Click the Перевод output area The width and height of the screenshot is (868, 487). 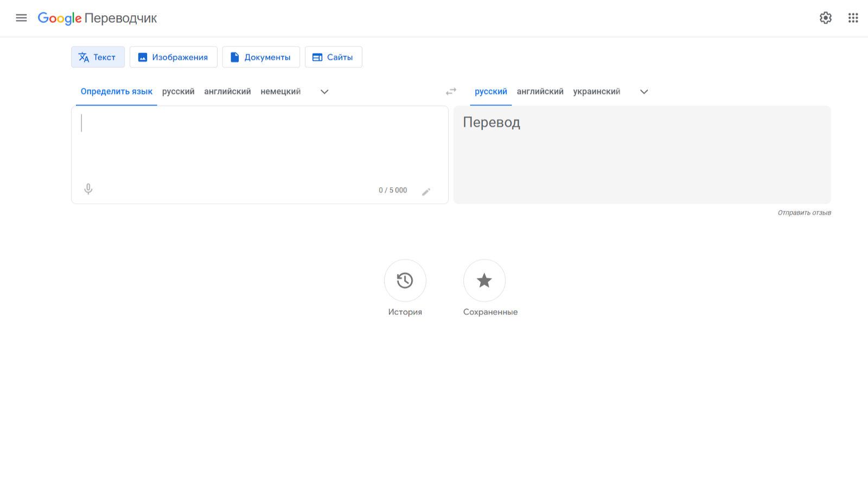point(642,155)
